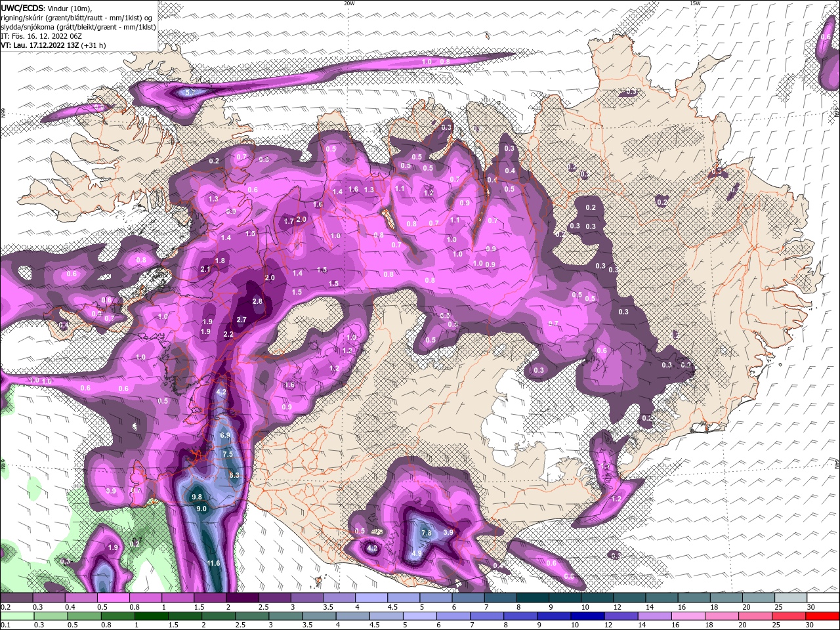840x630 pixels.
Task: Click the 8.3 precipitation value on the map
Action: click(234, 475)
